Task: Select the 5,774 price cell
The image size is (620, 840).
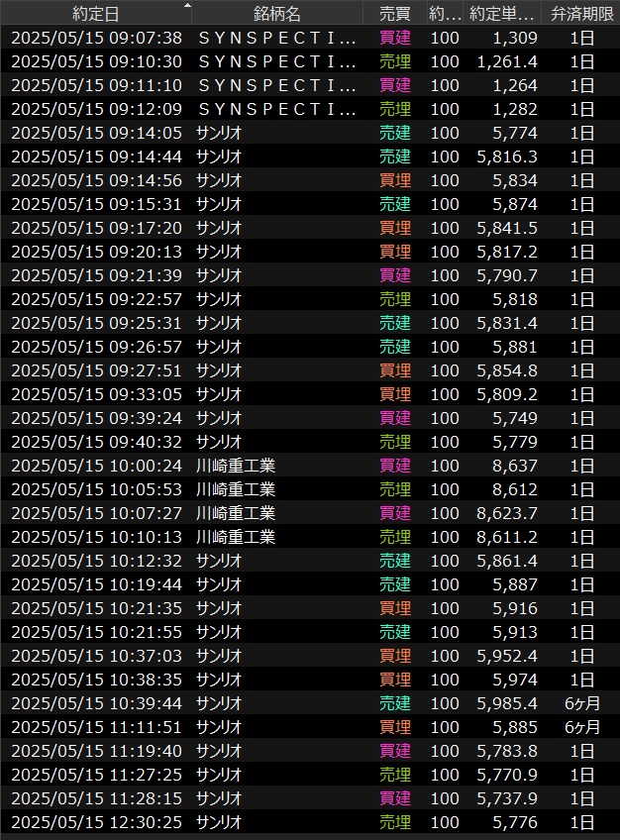Action: [x=515, y=133]
